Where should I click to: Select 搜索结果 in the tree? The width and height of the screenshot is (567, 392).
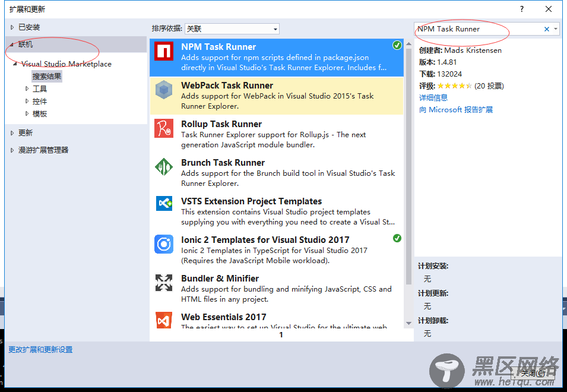coord(47,76)
